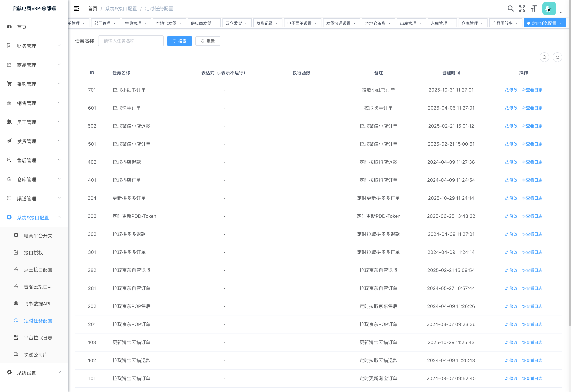Click the 任务名称 input field
This screenshot has width=571, height=392.
tap(131, 41)
